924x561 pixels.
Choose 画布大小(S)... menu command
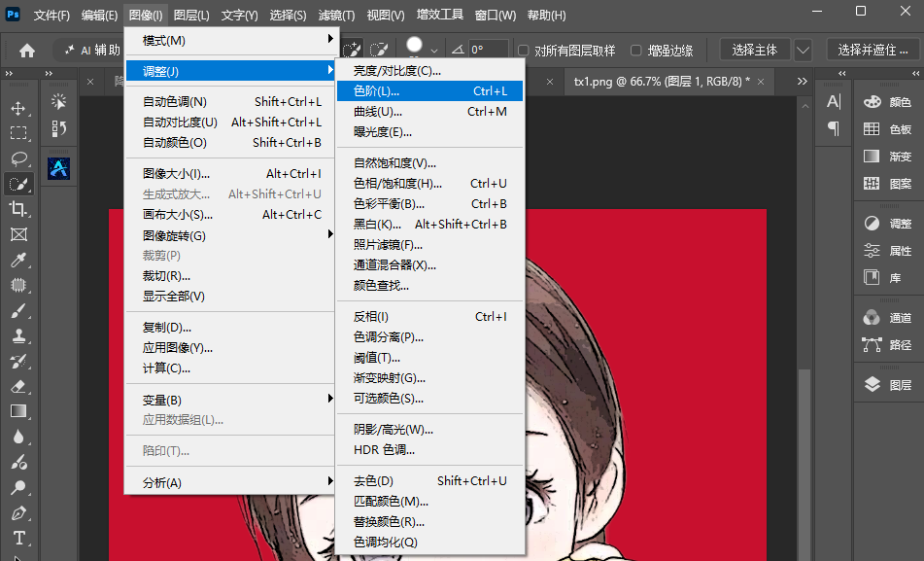pos(232,215)
